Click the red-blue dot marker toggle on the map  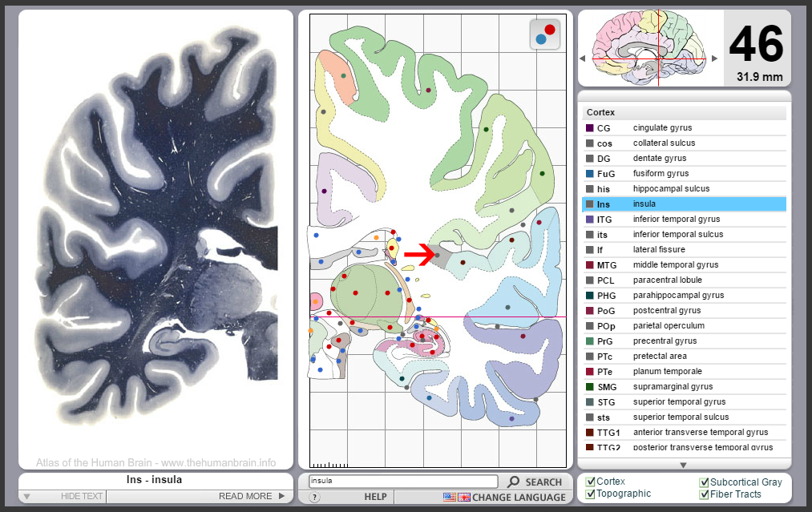[x=544, y=34]
